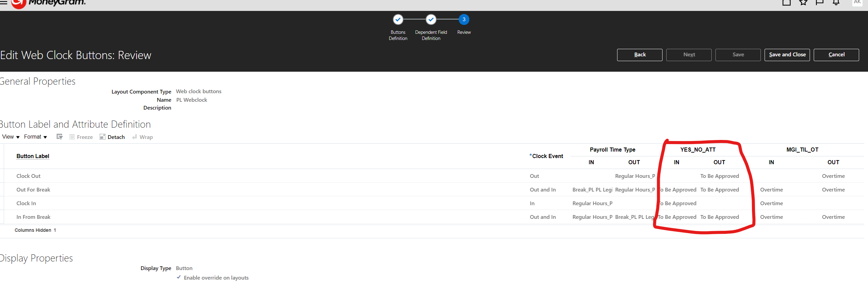This screenshot has height=297, width=868.
Task: Click OUT header under YES_NO_ATT
Action: pos(719,162)
